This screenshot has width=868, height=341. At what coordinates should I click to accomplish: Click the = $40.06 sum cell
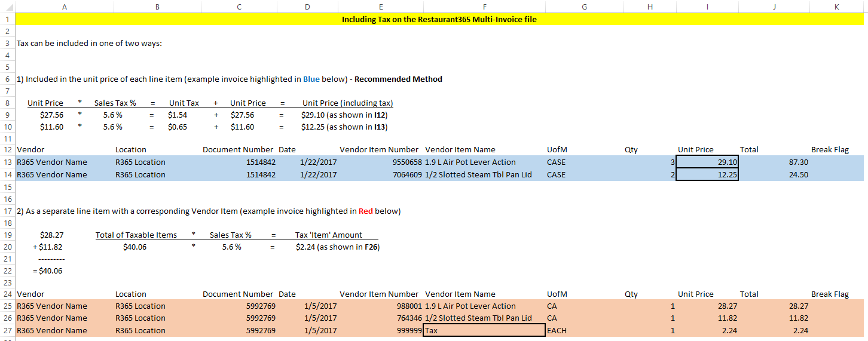[47, 271]
